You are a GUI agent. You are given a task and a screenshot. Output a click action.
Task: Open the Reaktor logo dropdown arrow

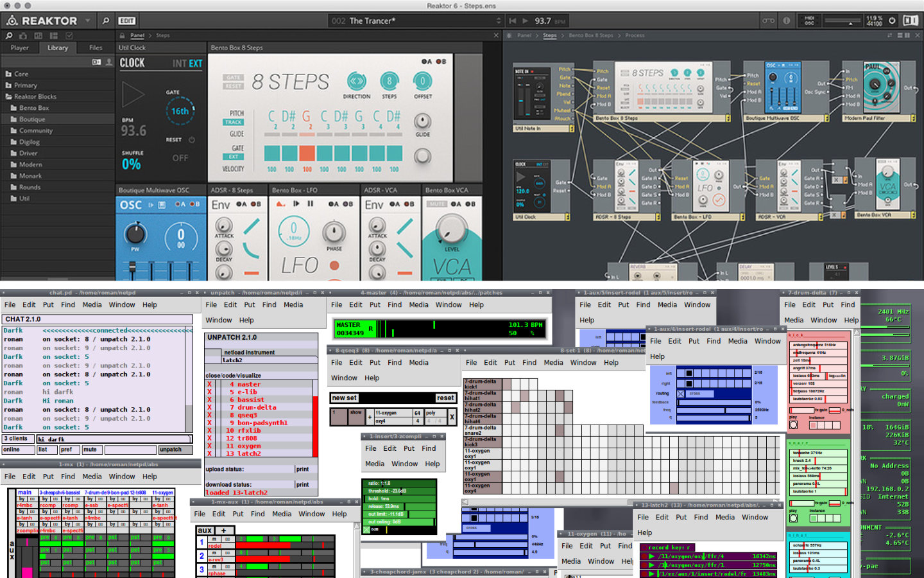pos(88,21)
